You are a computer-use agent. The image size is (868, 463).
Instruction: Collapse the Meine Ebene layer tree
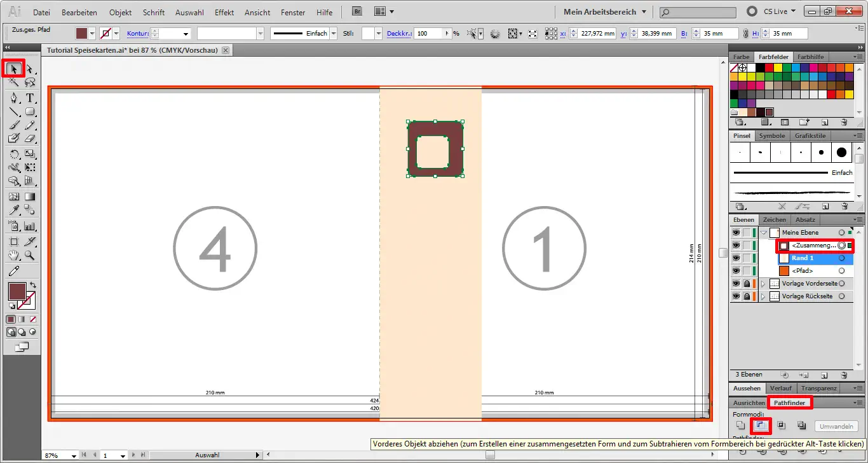pyautogui.click(x=764, y=233)
